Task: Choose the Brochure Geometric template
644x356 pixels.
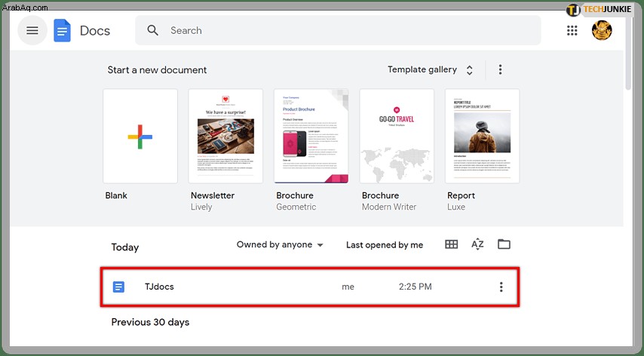Action: pyautogui.click(x=311, y=137)
